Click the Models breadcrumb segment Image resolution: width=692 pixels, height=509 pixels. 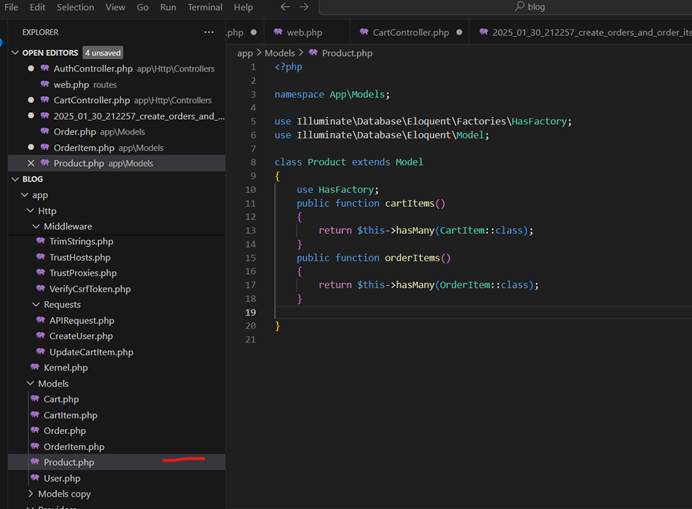pyautogui.click(x=280, y=53)
